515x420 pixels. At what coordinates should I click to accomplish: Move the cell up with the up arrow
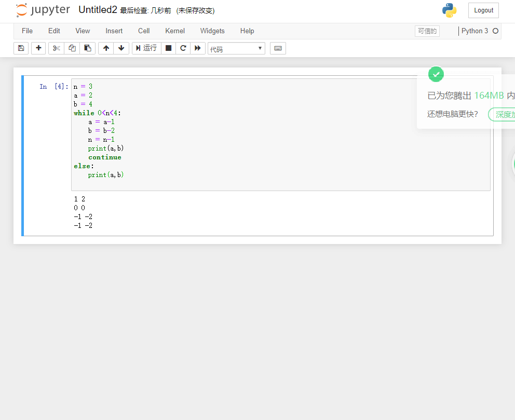pos(106,48)
